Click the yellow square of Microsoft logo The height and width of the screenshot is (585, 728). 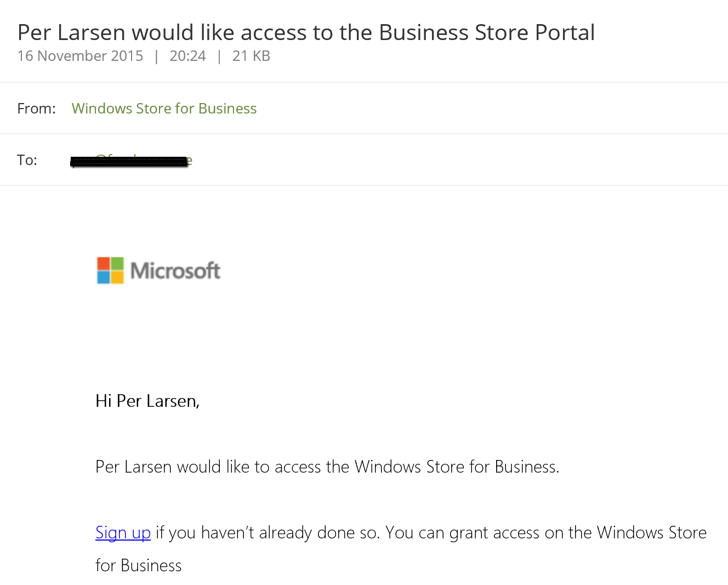[117, 277]
